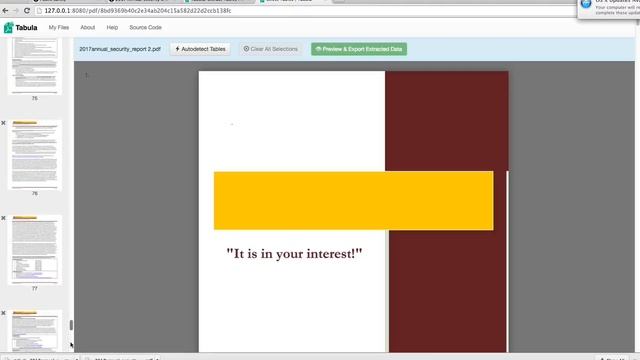Screen dimensions: 640x360
Task: Click the browser address bar URL
Action: click(138, 11)
